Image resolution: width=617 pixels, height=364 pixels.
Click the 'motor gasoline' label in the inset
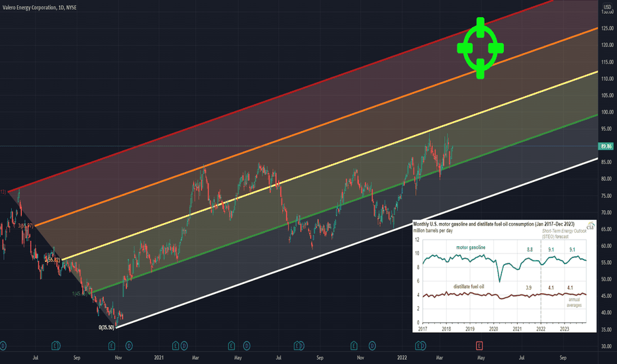471,248
